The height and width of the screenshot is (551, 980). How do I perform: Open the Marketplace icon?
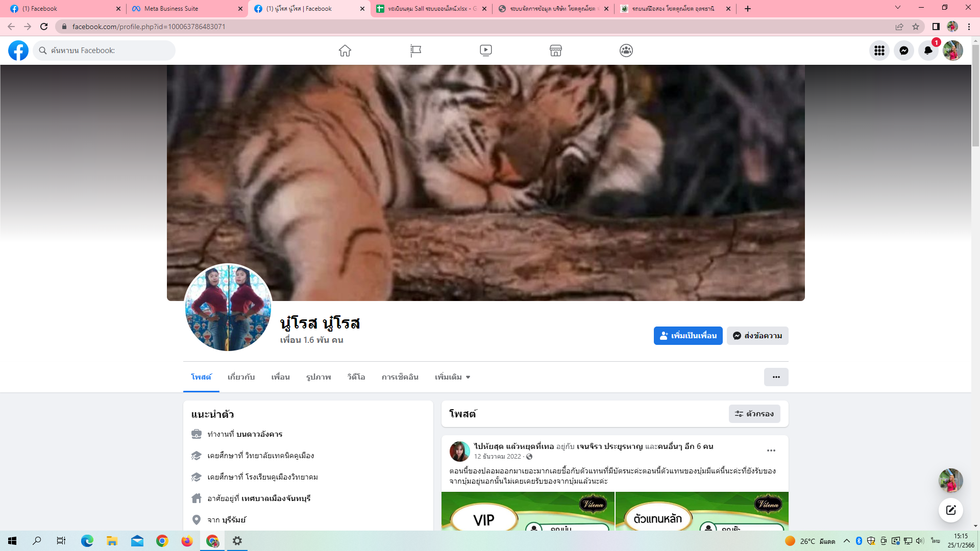tap(556, 51)
